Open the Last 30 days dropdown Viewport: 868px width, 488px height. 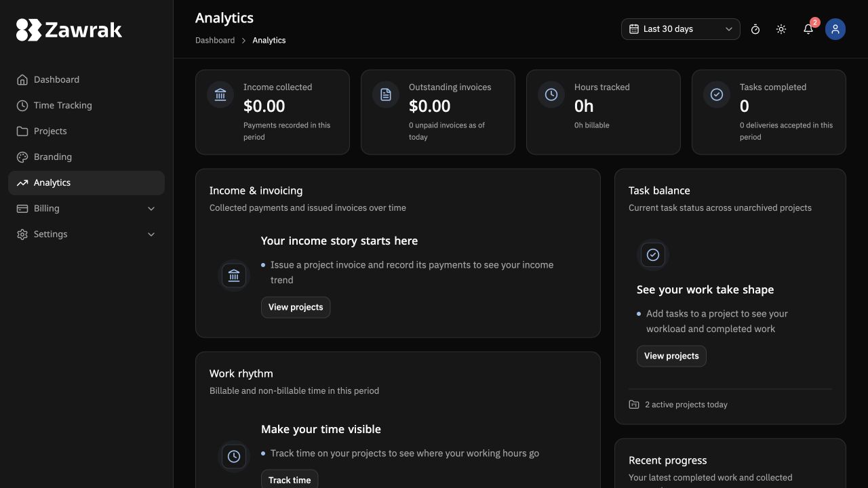(681, 29)
